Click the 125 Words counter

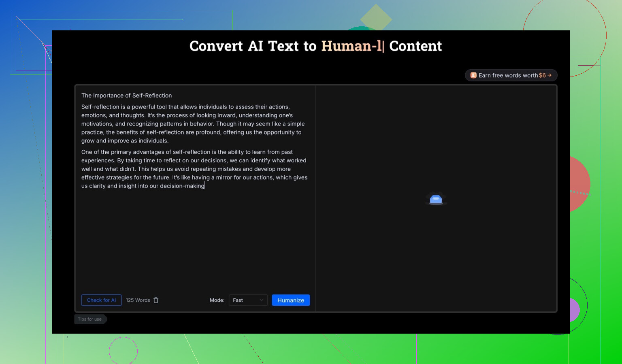(x=138, y=300)
